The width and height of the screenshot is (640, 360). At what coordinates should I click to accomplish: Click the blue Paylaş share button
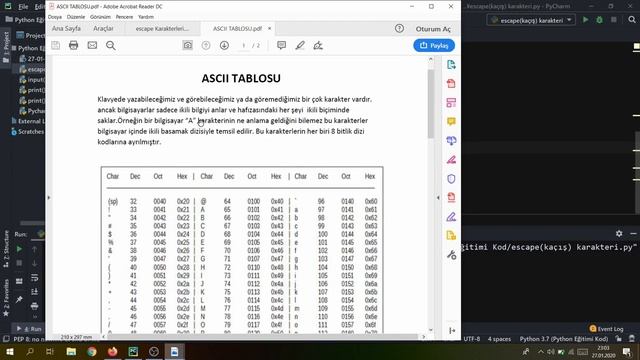[x=434, y=45]
